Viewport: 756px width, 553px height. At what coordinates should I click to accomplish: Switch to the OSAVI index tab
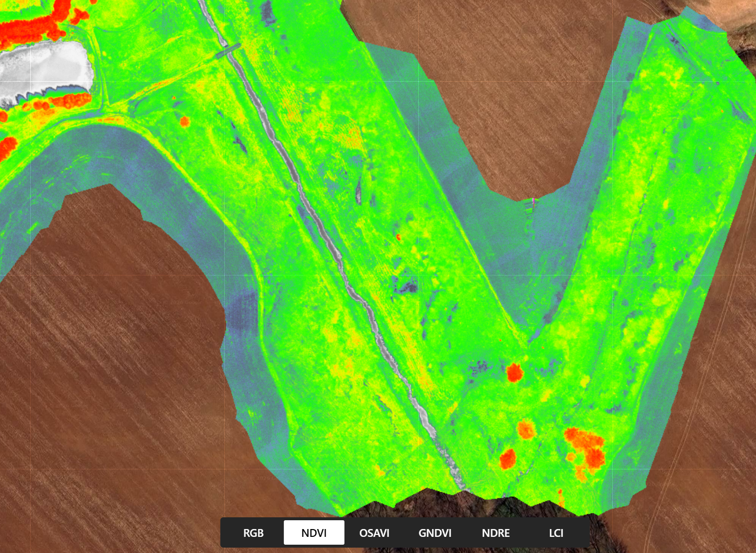pyautogui.click(x=374, y=532)
